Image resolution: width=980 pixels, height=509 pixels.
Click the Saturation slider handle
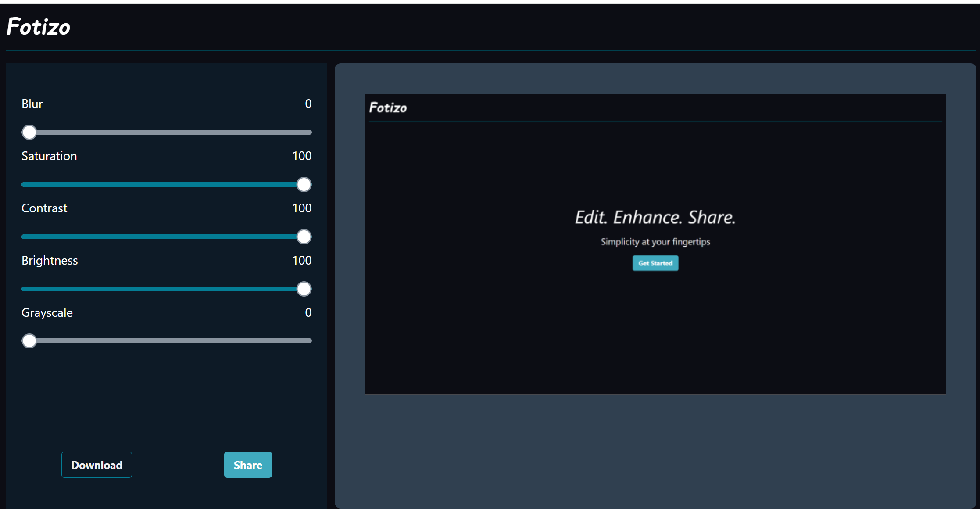[x=304, y=184]
